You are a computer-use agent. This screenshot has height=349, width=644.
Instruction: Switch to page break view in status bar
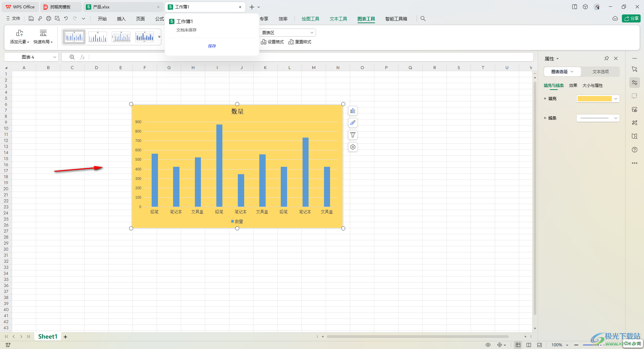(x=529, y=345)
